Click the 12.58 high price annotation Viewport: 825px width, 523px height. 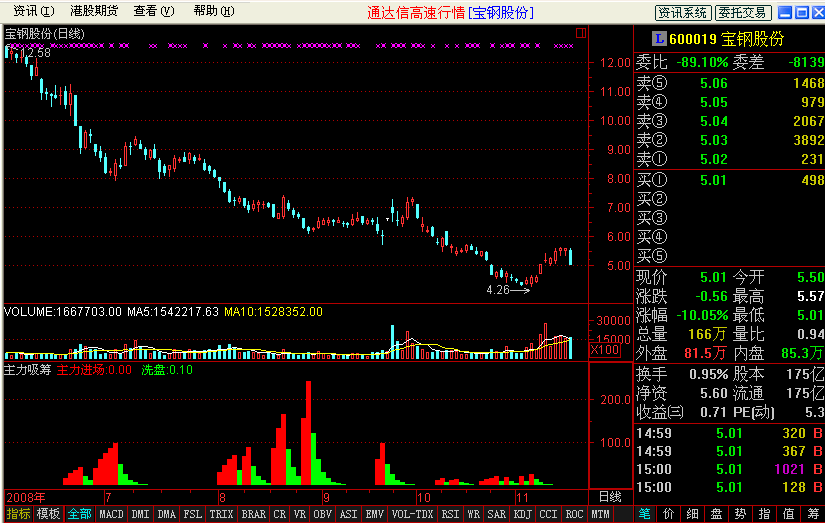[x=35, y=53]
